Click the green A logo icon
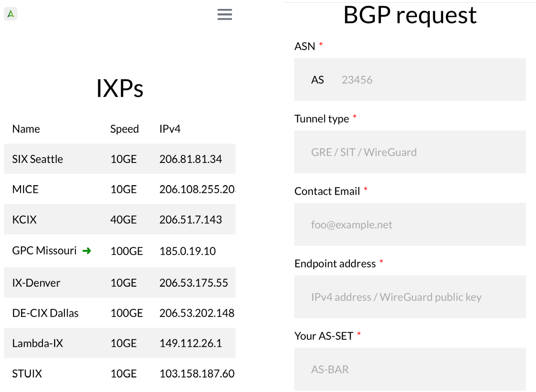This screenshot has height=392, width=536. (11, 14)
